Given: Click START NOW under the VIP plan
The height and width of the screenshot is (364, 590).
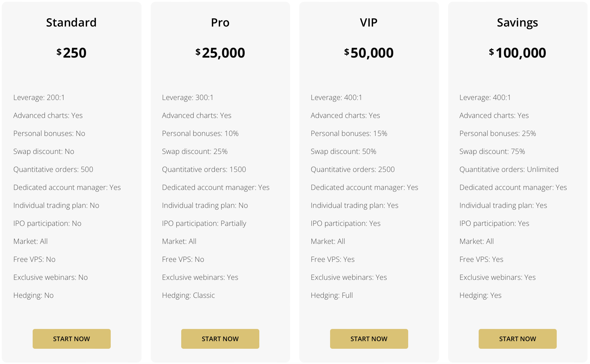Looking at the screenshot, I should pyautogui.click(x=369, y=339).
